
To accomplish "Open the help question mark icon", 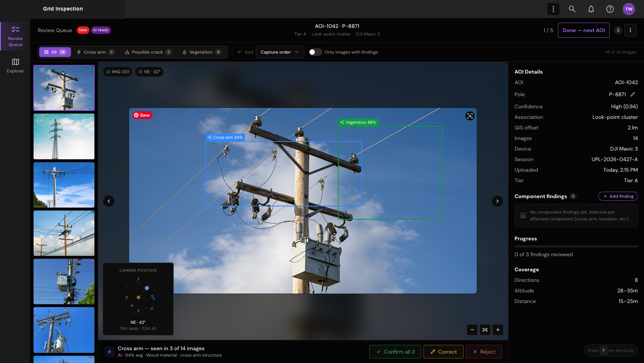I will click(x=610, y=9).
